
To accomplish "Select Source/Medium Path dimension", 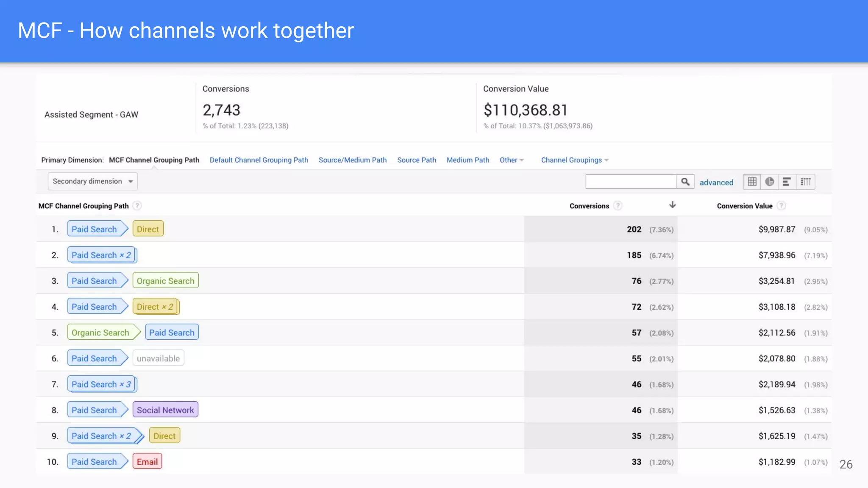I will click(352, 160).
